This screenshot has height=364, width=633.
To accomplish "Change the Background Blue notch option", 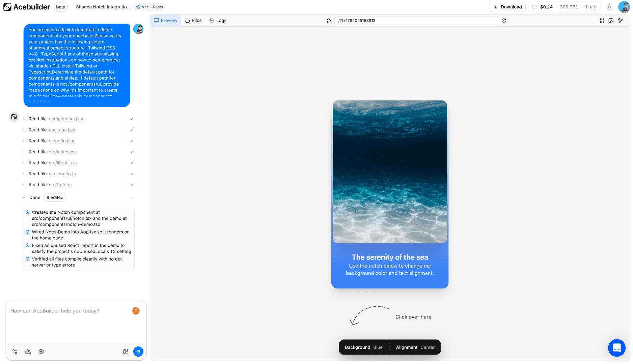I will coord(364,347).
